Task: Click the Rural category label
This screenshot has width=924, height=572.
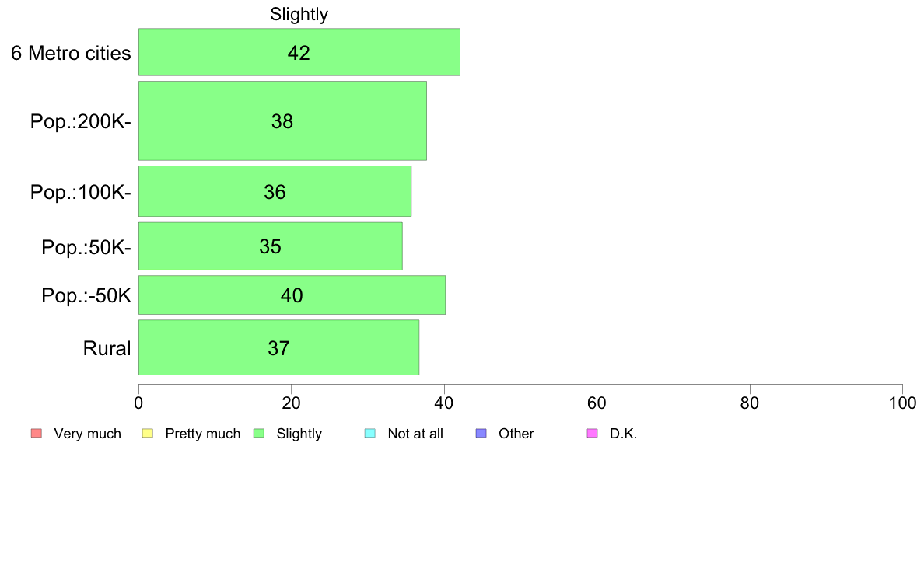Action: point(107,348)
